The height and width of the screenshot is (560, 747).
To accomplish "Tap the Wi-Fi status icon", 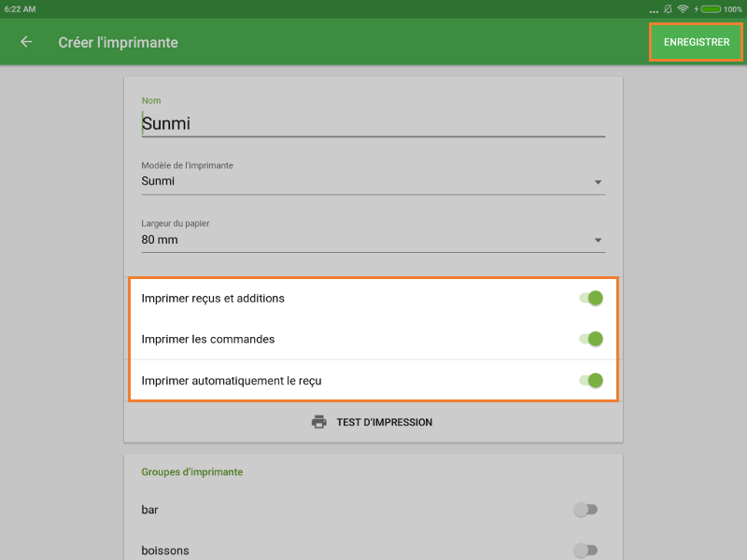I will [683, 8].
